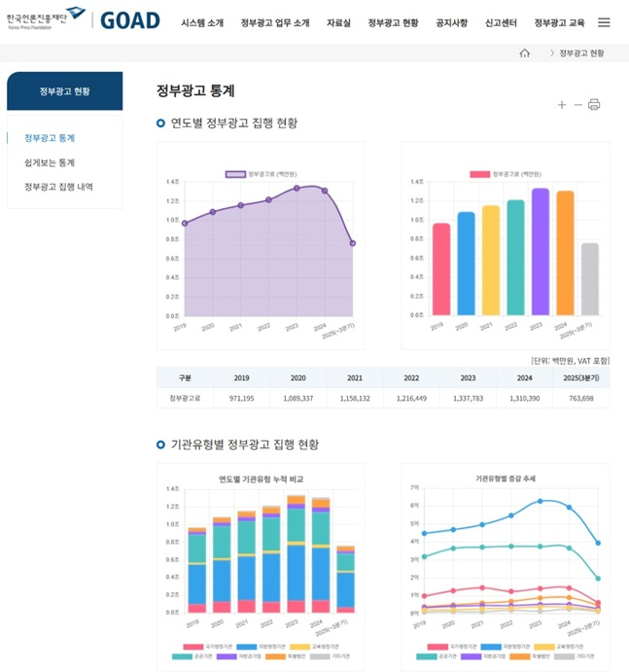Image resolution: width=629 pixels, height=672 pixels.
Task: Click the Korea Press Foundation logo
Action: pos(45,18)
